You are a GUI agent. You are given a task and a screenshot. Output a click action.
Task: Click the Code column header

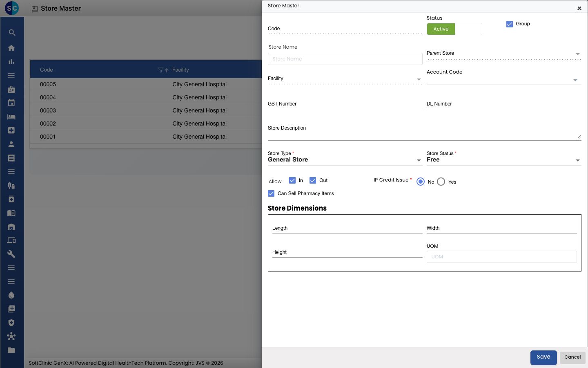[47, 70]
